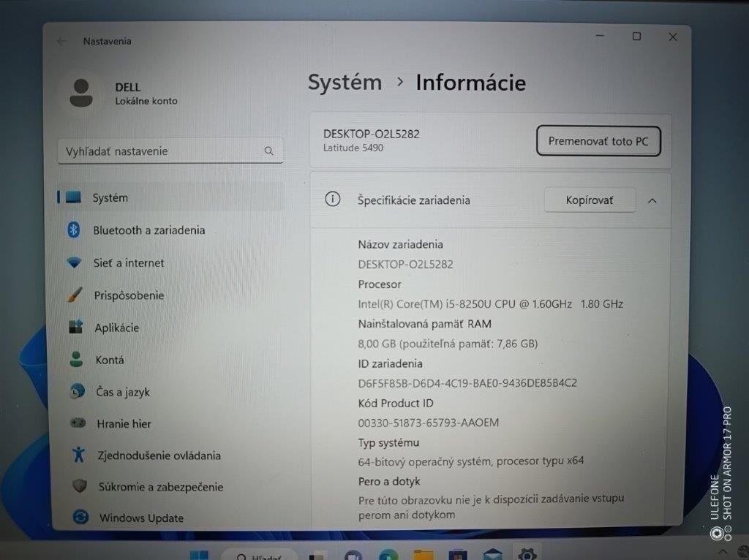Click the Kopírovať button
Screen dimensions: 749x560
[590, 200]
